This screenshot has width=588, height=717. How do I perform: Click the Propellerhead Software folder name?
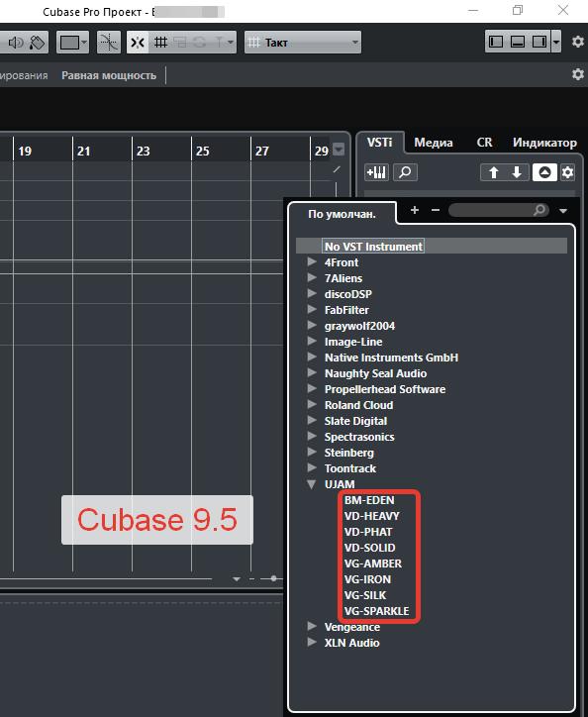click(385, 389)
